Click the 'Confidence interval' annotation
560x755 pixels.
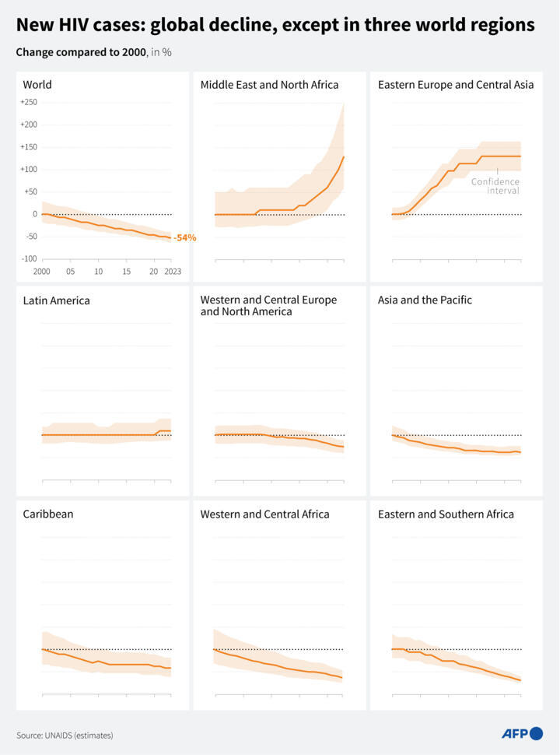(495, 186)
